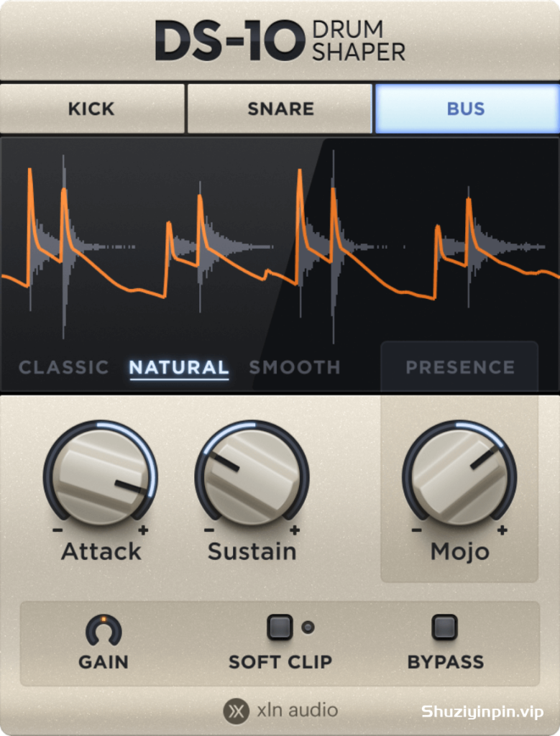The width and height of the screenshot is (560, 736).
Task: Click the DS-10 Drum Shaper title
Action: [280, 40]
